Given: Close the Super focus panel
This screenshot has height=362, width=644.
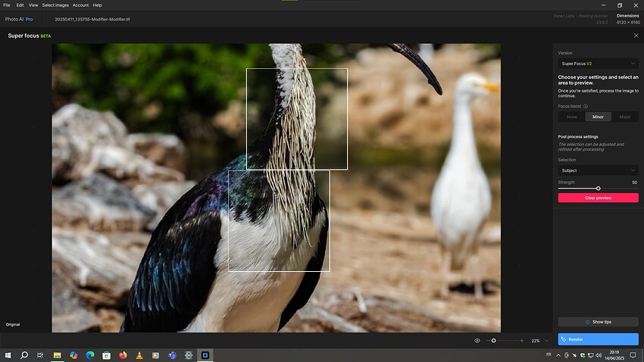Looking at the screenshot, I should [x=636, y=36].
